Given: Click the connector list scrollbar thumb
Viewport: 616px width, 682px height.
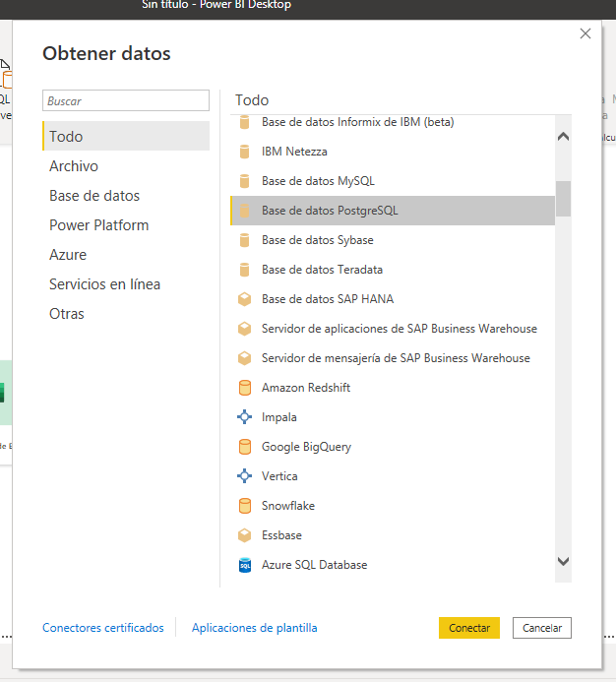Looking at the screenshot, I should (x=564, y=199).
